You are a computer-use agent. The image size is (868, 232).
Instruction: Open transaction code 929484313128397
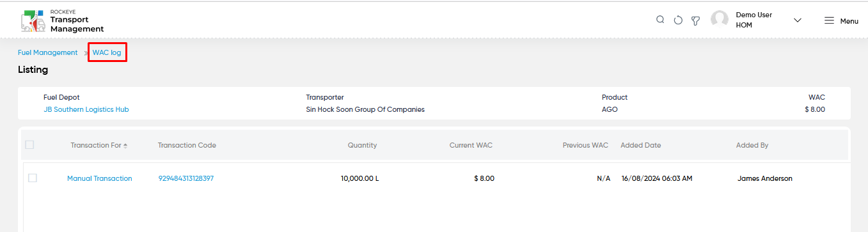tap(186, 178)
